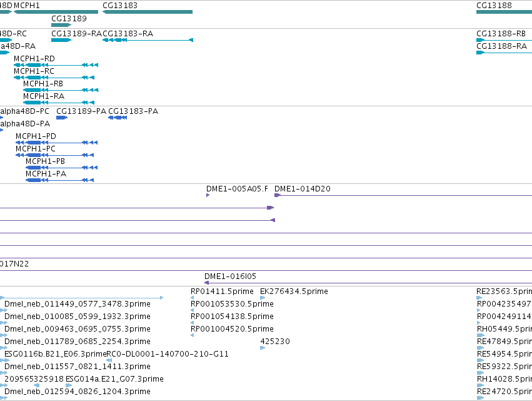Click the Dmel_neb_012594_0826_1204.3prime label

[x=78, y=392]
